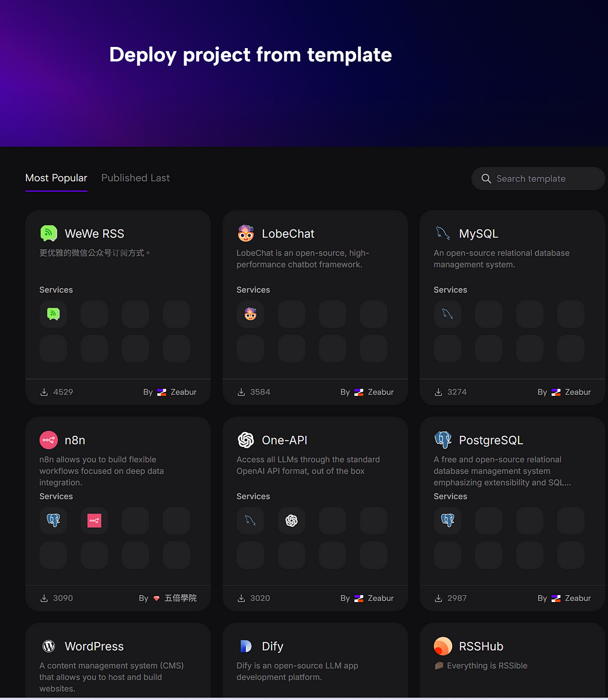608x700 pixels.
Task: Open the One-API template title
Action: 284,440
